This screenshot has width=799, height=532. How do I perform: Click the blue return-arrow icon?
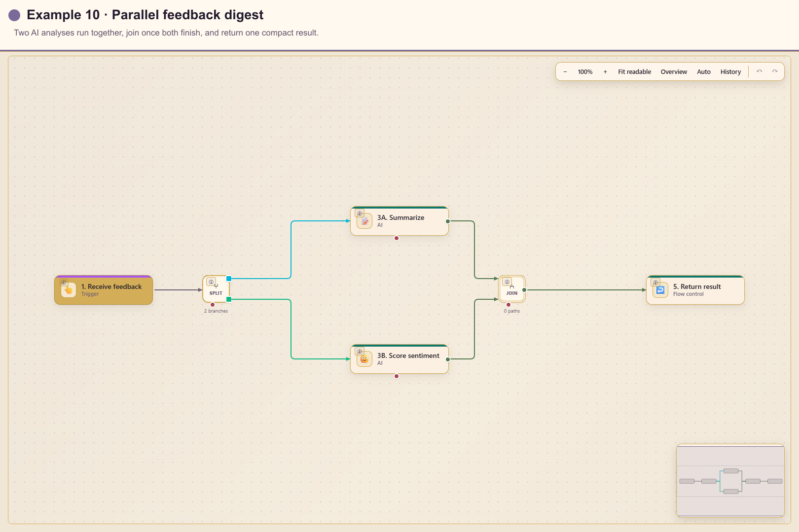coord(660,290)
